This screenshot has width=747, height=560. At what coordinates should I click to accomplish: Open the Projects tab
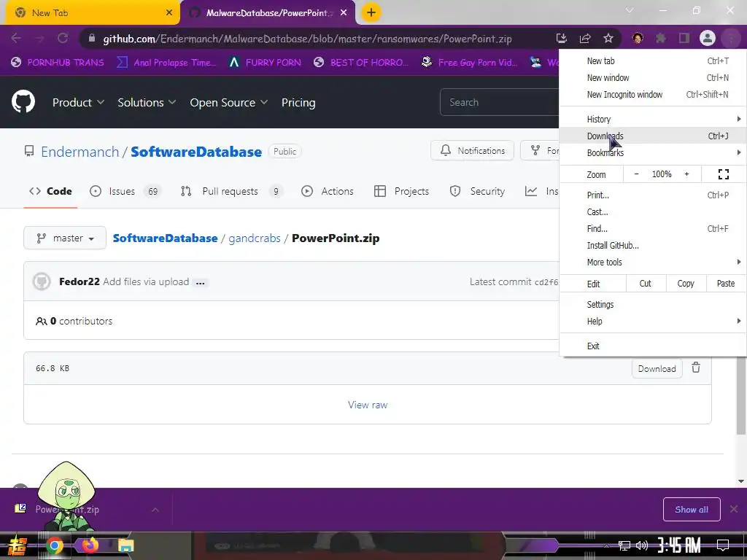pos(401,191)
